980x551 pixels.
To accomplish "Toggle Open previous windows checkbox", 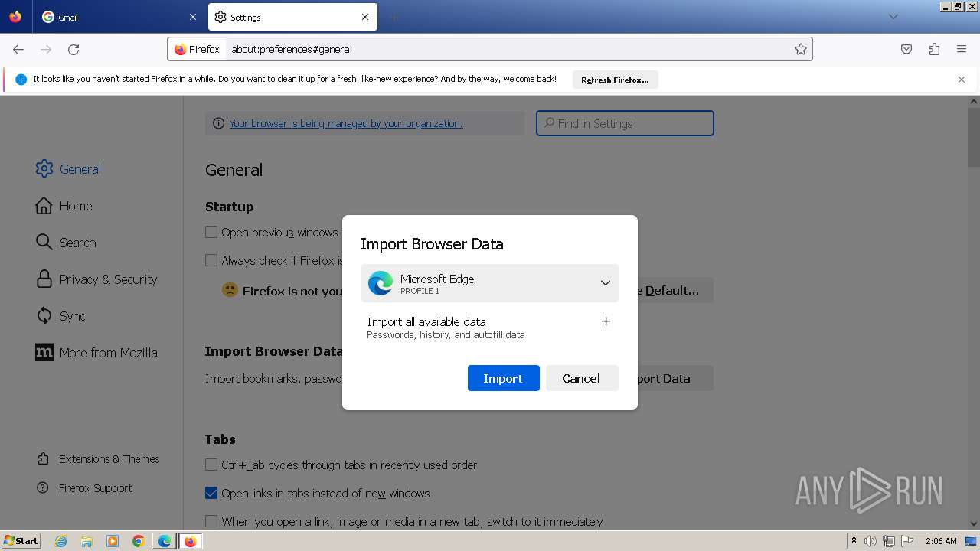I will click(x=211, y=232).
